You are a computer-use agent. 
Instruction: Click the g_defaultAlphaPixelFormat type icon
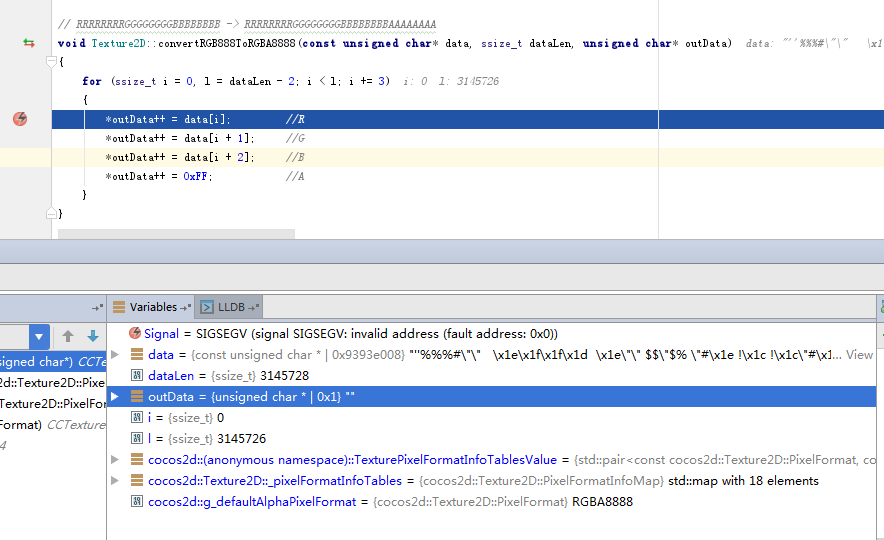tap(136, 502)
